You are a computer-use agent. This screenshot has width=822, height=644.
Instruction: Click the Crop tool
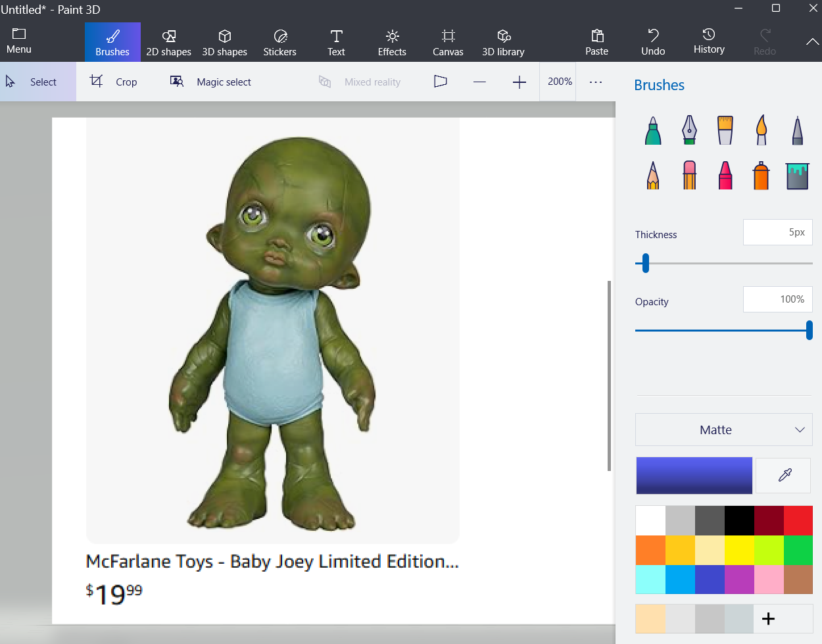pos(114,82)
